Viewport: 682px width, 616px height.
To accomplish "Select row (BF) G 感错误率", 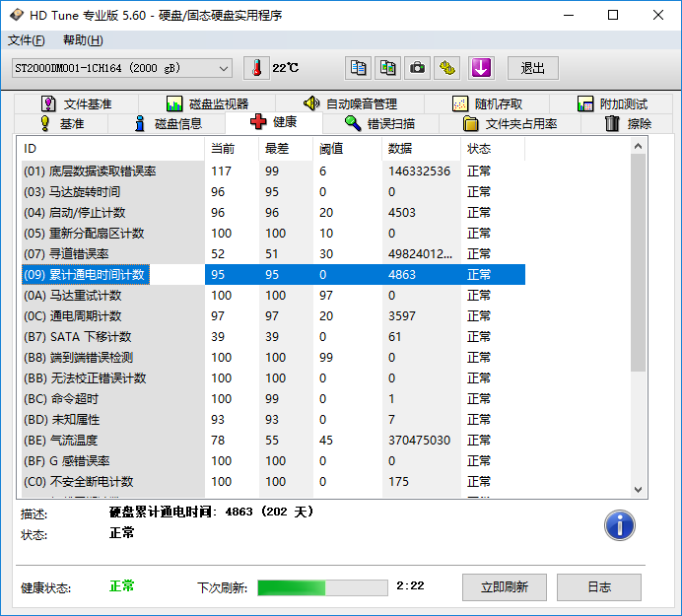I will click(x=274, y=461).
